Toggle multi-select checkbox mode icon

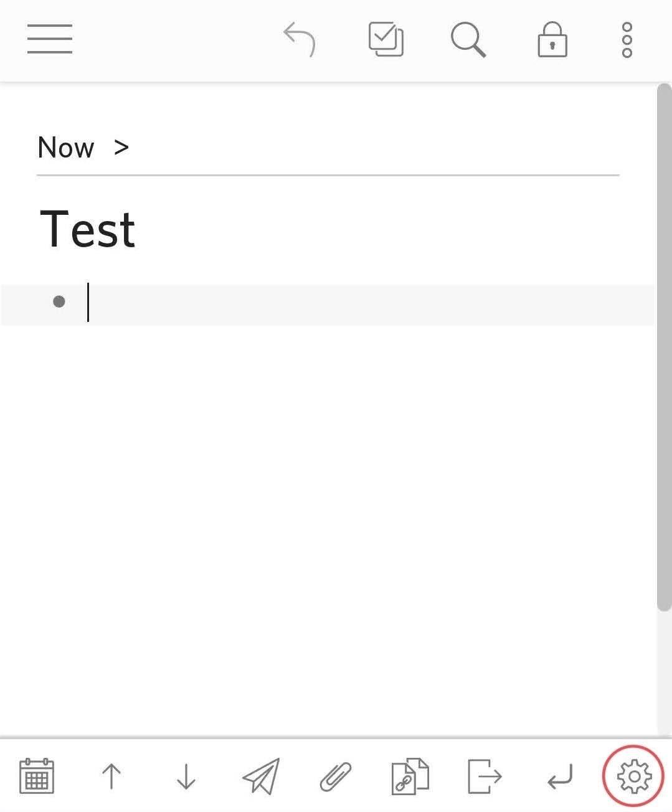click(386, 40)
